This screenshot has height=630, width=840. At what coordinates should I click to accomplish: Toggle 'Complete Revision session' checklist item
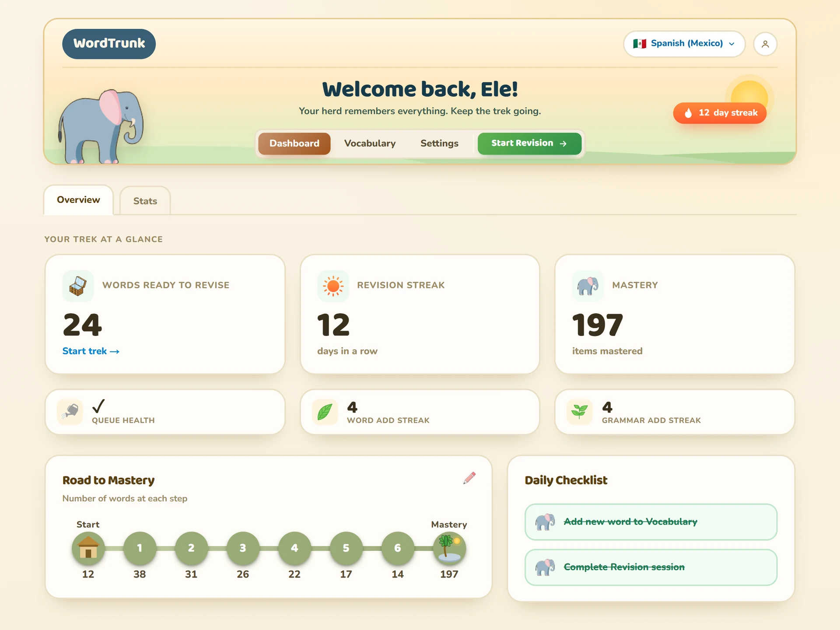(651, 567)
